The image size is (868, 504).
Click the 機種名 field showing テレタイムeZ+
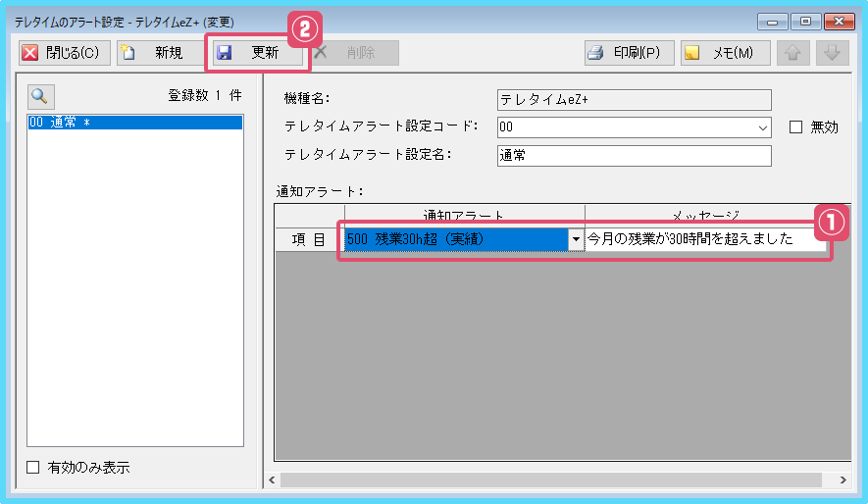point(634,99)
